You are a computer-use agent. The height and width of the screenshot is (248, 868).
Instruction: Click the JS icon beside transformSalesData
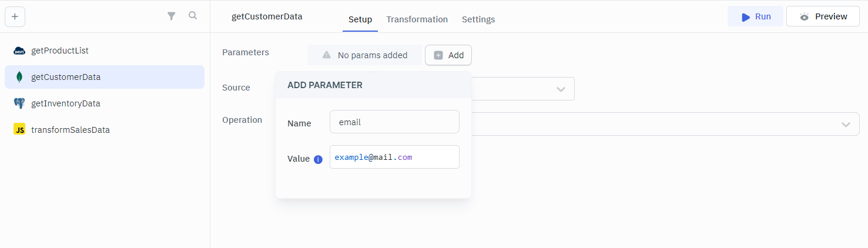coord(19,130)
